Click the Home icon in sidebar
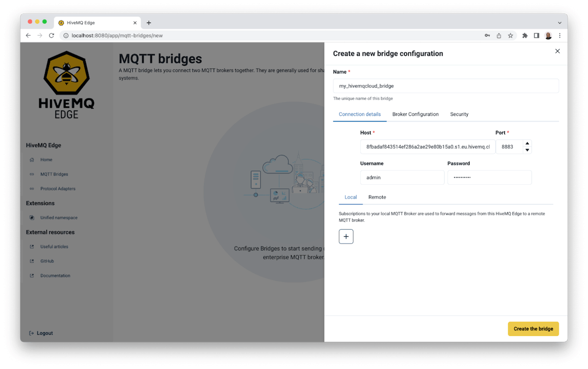 click(x=32, y=160)
